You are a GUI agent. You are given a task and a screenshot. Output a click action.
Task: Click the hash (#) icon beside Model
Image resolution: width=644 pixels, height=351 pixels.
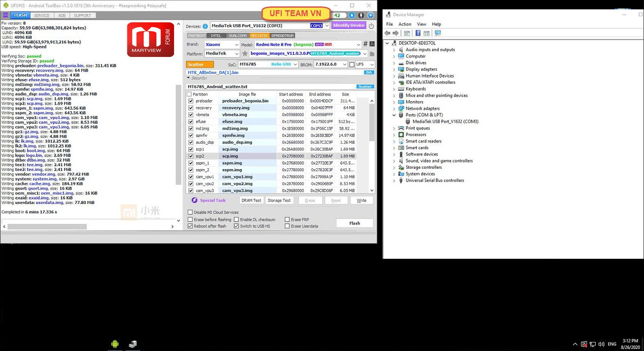point(366,44)
